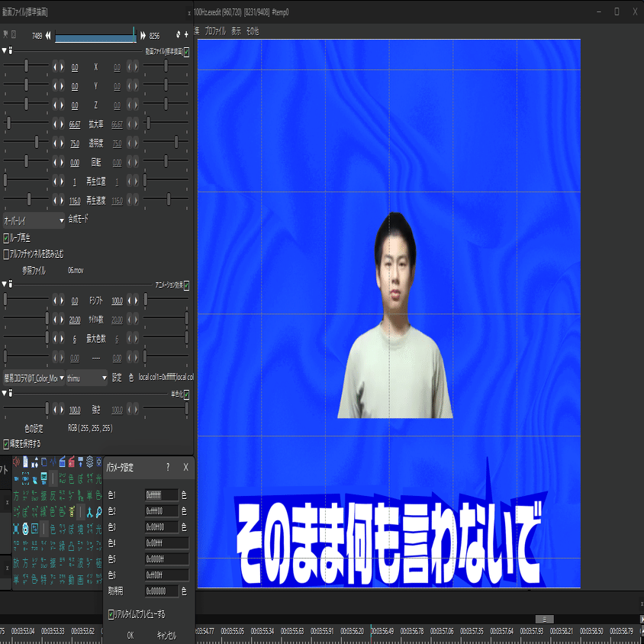Select the 動 effect icon in palette
The height and width of the screenshot is (644, 644).
point(72,579)
